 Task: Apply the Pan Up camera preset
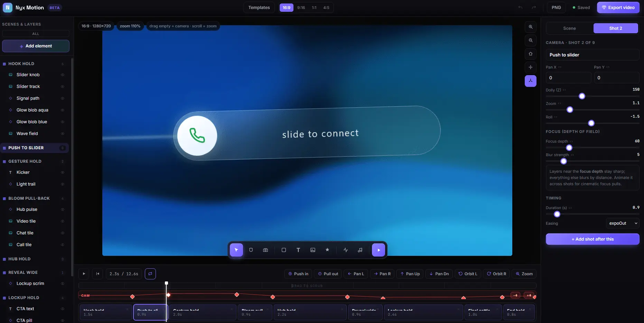tap(410, 274)
